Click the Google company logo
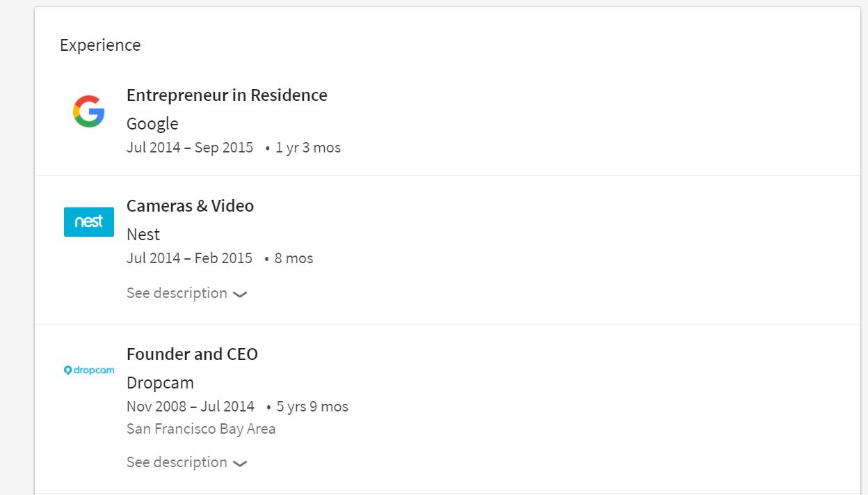Screen dimensions: 868x495 [89, 111]
